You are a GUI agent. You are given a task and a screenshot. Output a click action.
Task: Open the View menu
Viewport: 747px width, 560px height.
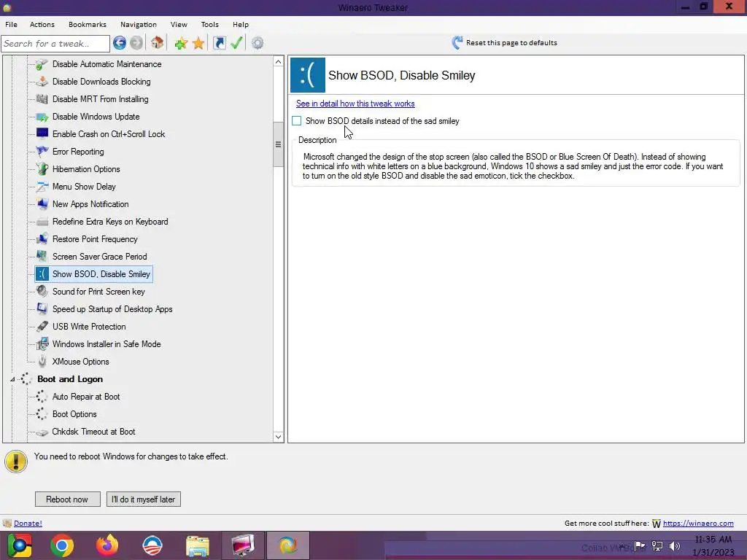point(179,24)
